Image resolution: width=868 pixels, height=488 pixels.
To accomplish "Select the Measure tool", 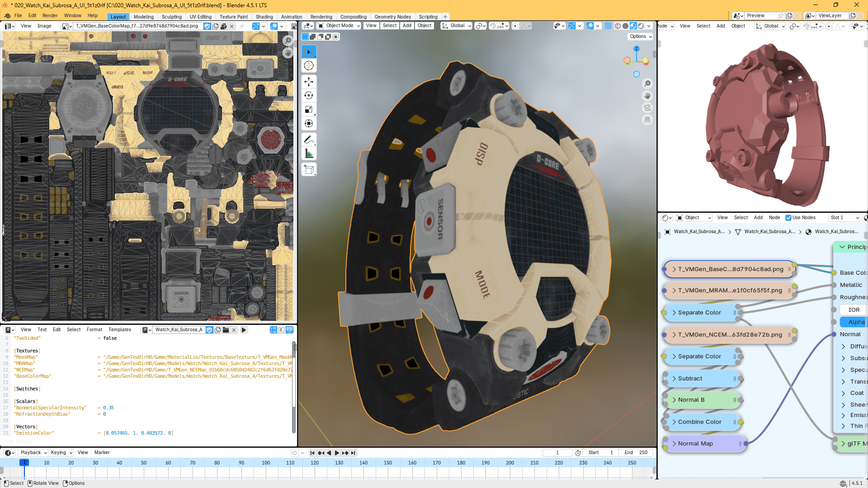I will 309,154.
